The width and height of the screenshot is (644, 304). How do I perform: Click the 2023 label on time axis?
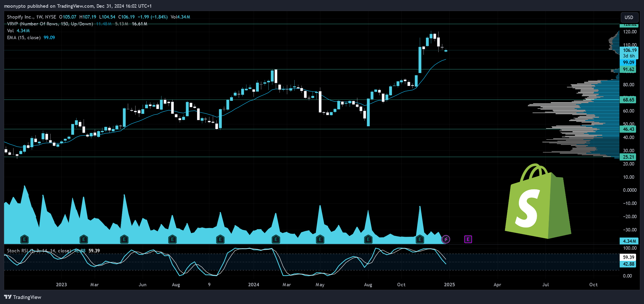61,285
